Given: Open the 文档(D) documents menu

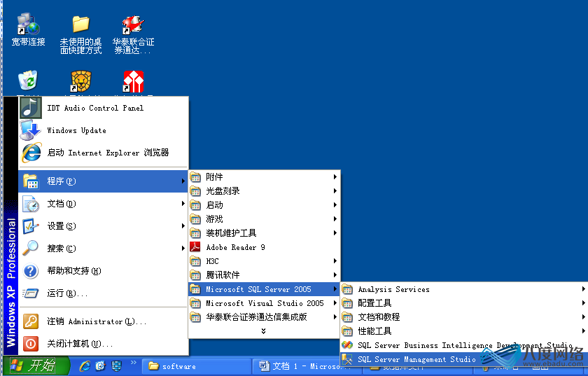Looking at the screenshot, I should click(x=104, y=204).
